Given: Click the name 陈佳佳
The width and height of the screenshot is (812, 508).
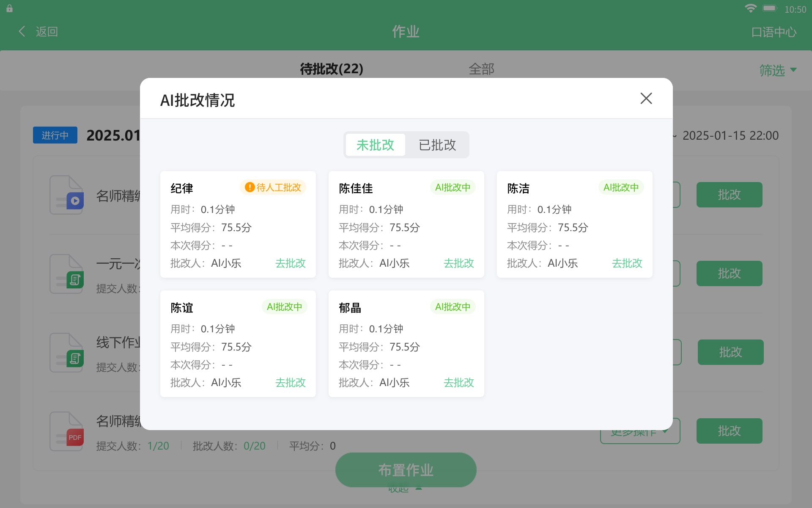Looking at the screenshot, I should pyautogui.click(x=356, y=188).
